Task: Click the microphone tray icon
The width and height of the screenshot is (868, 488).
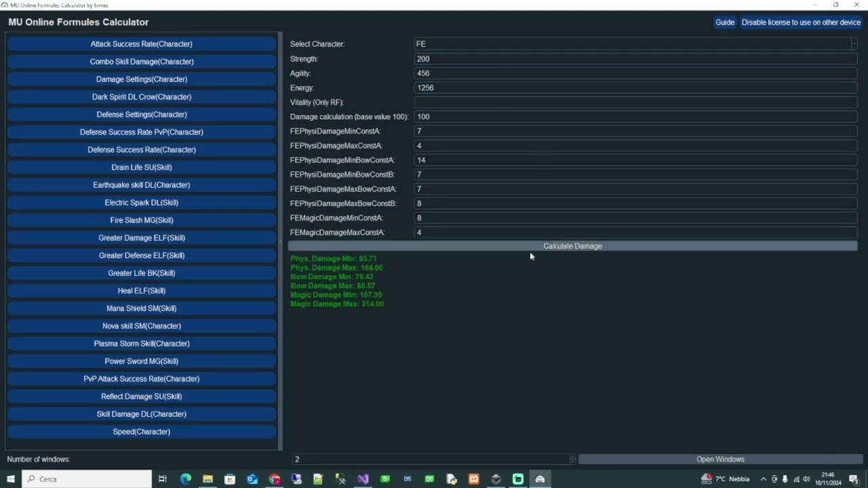Action: coord(785,479)
